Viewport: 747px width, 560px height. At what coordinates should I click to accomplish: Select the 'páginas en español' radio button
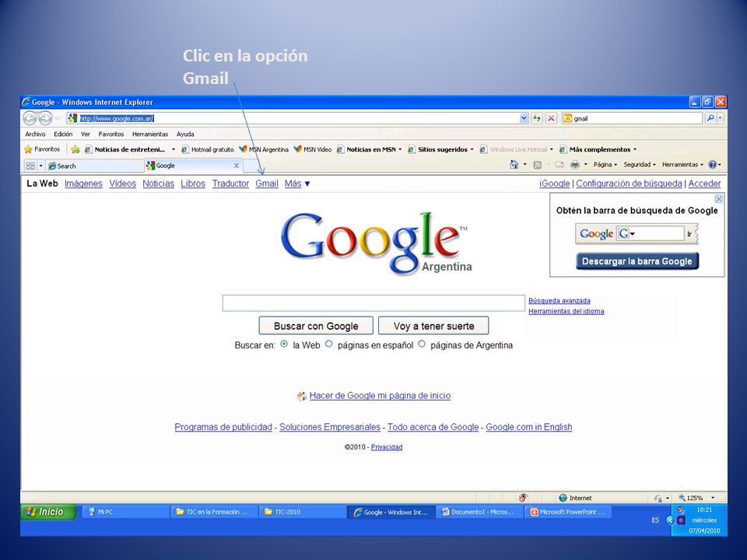click(328, 344)
